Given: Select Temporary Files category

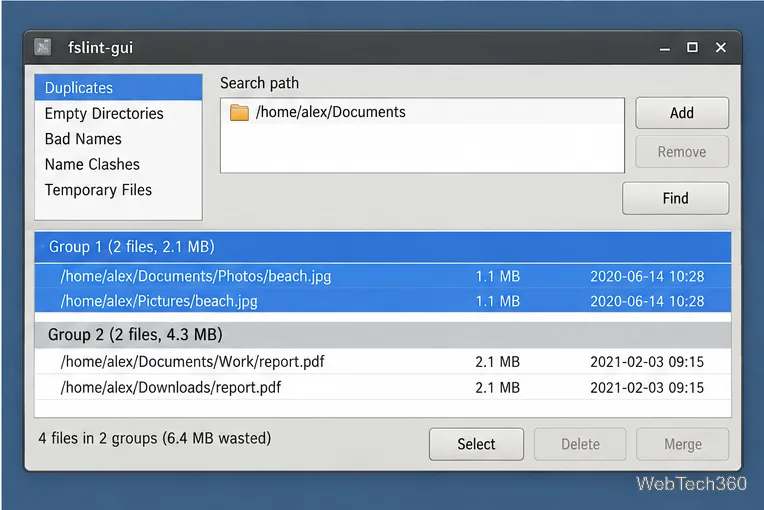Looking at the screenshot, I should [x=118, y=190].
